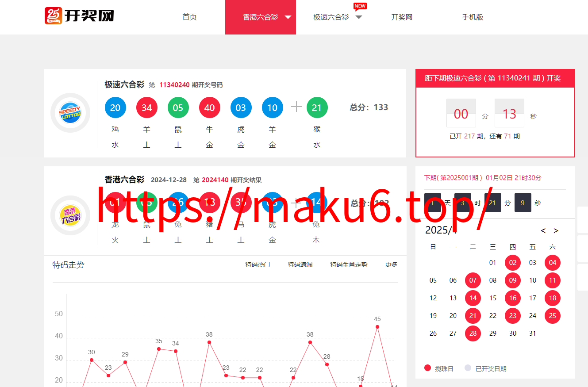Click the 下期(第2025001期) draw time text

tap(483, 178)
